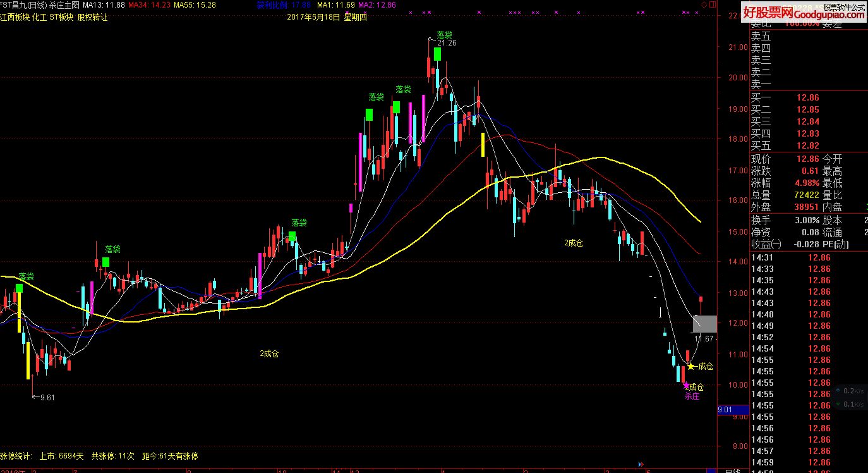Click the 14:31 tick row
This screenshot has width=868, height=473.
pyautogui.click(x=809, y=257)
